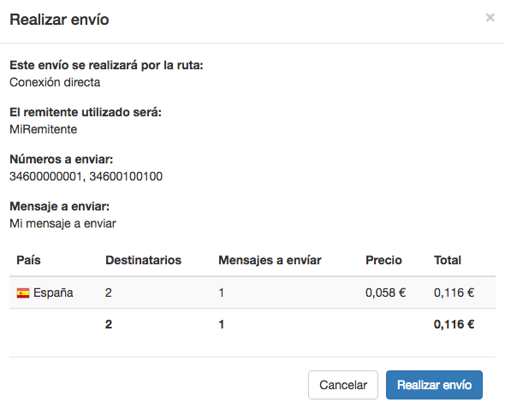Click the Total column header
This screenshot has height=420, width=505.
[448, 260]
